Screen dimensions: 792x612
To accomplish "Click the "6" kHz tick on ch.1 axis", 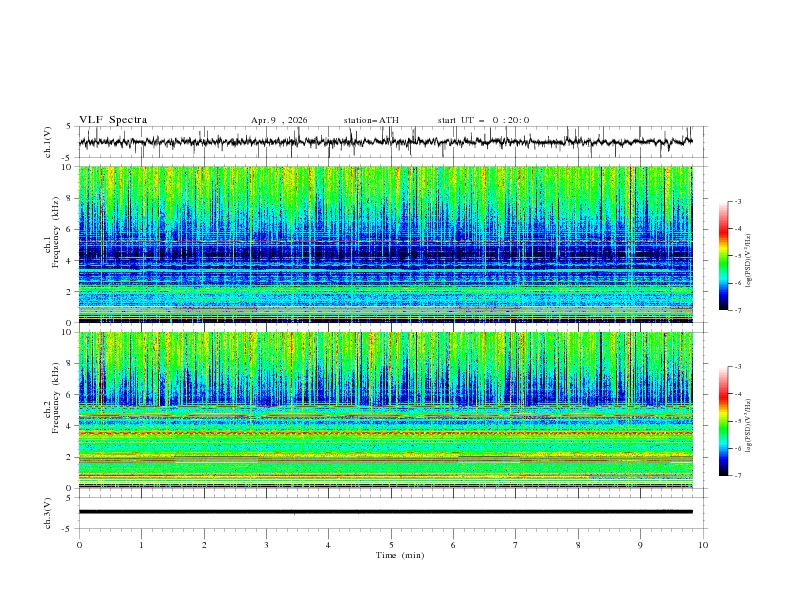I will coord(70,229).
